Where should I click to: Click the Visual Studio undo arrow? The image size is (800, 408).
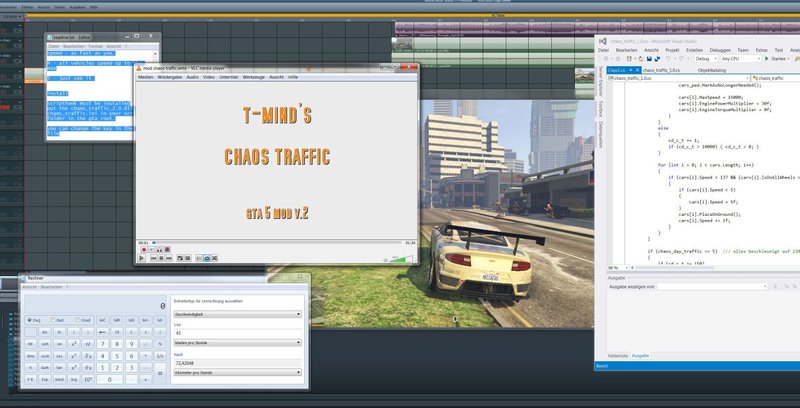[667, 59]
